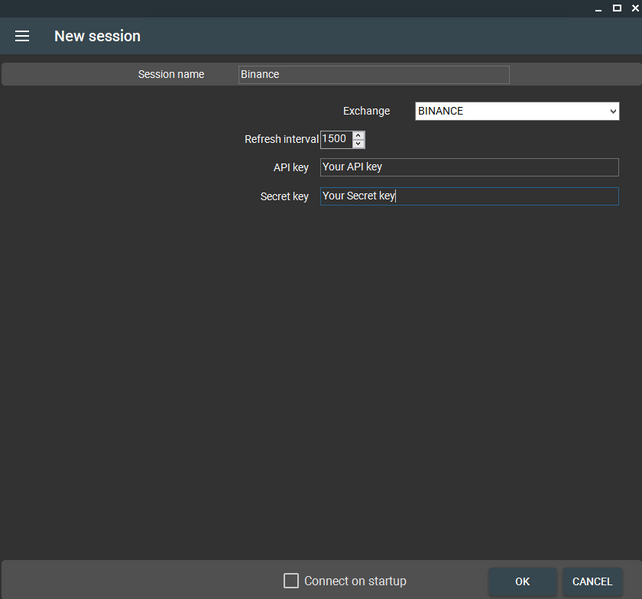Minimize the application window
Screen dimensions: 642x599
pyautogui.click(x=600, y=8)
